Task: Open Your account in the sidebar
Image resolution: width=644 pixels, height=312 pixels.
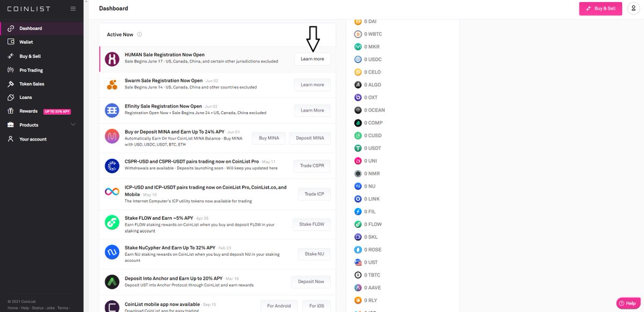Action: click(x=33, y=139)
